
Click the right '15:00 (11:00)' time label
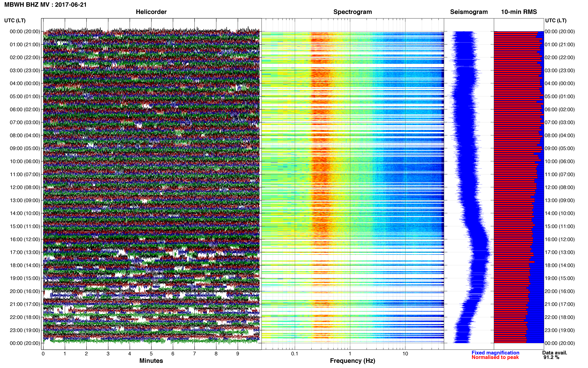(560, 226)
